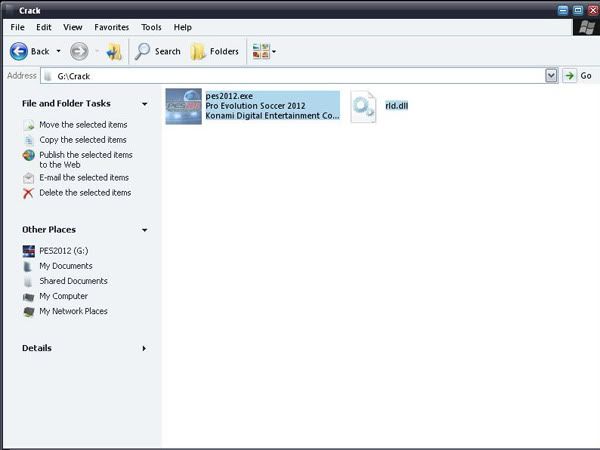Open the View menu
Screen dimensions: 600x450
[72, 27]
